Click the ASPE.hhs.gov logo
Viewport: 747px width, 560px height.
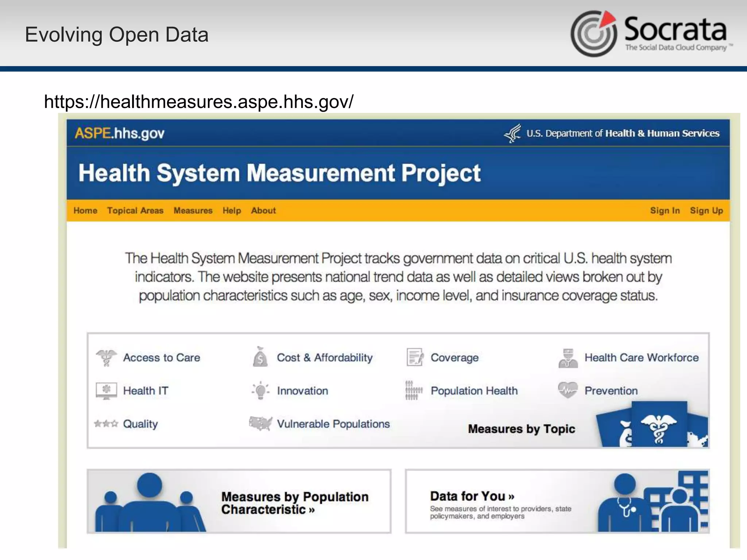[120, 133]
